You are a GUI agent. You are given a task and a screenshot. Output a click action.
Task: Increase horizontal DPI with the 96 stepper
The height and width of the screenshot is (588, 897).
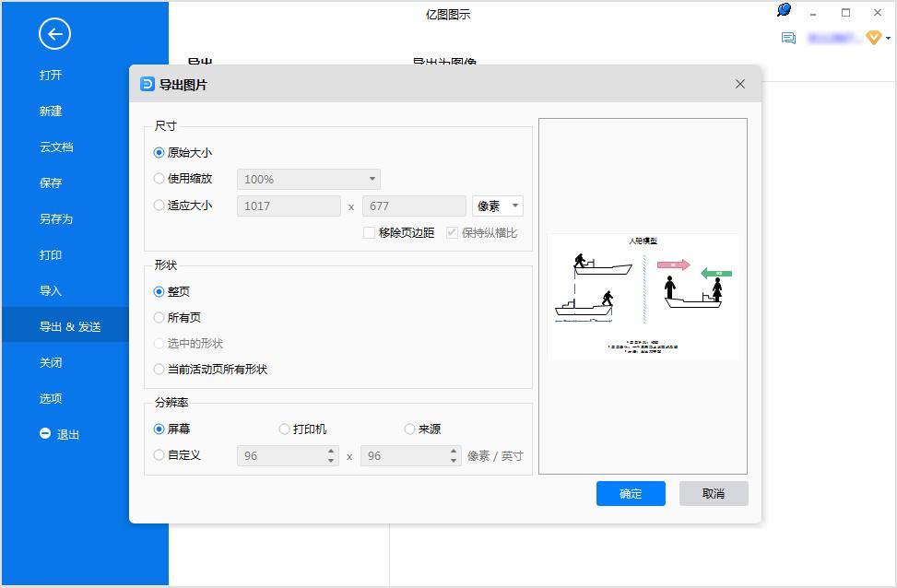pos(330,451)
